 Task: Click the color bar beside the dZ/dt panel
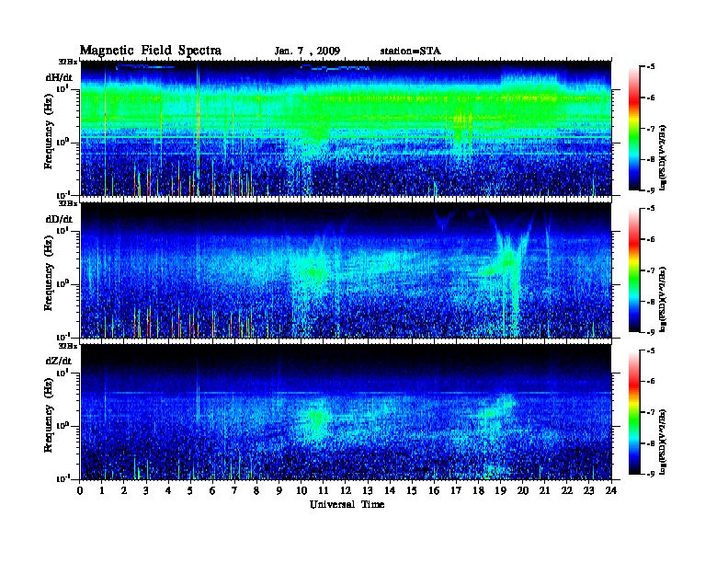click(x=634, y=412)
